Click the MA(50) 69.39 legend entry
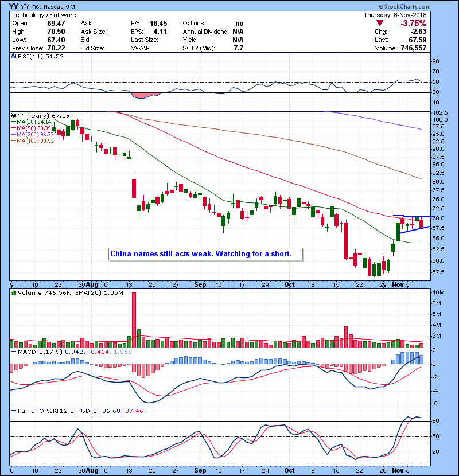This screenshot has height=476, width=459. pos(31,128)
